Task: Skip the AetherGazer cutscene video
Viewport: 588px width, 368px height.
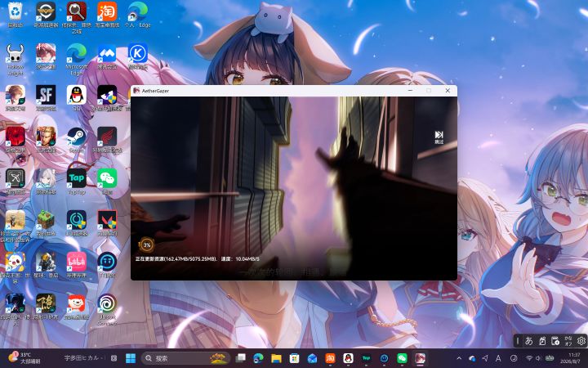Action: pos(439,137)
